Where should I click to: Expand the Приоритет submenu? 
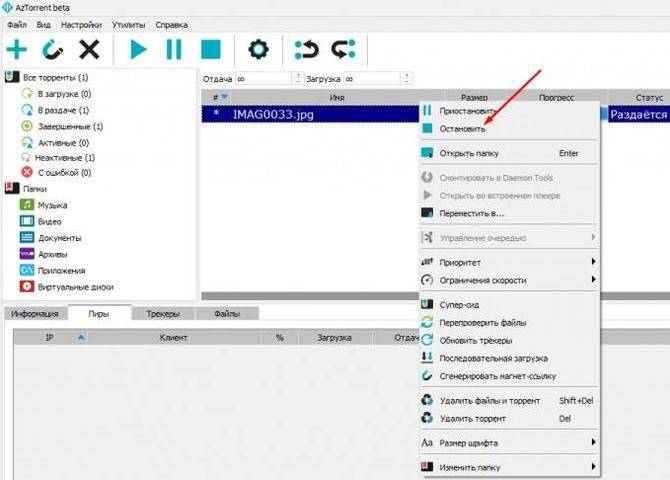point(509,262)
